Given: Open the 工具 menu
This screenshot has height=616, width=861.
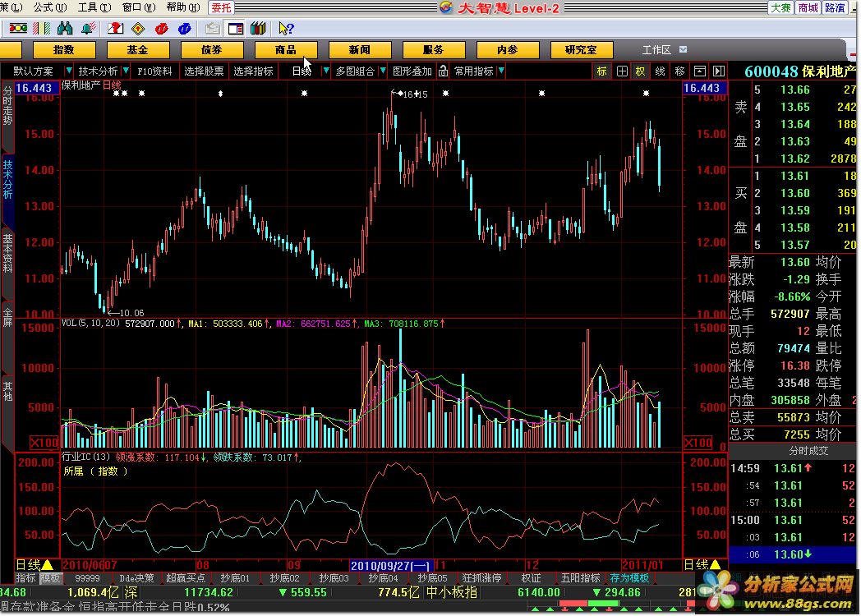Looking at the screenshot, I should (x=94, y=7).
